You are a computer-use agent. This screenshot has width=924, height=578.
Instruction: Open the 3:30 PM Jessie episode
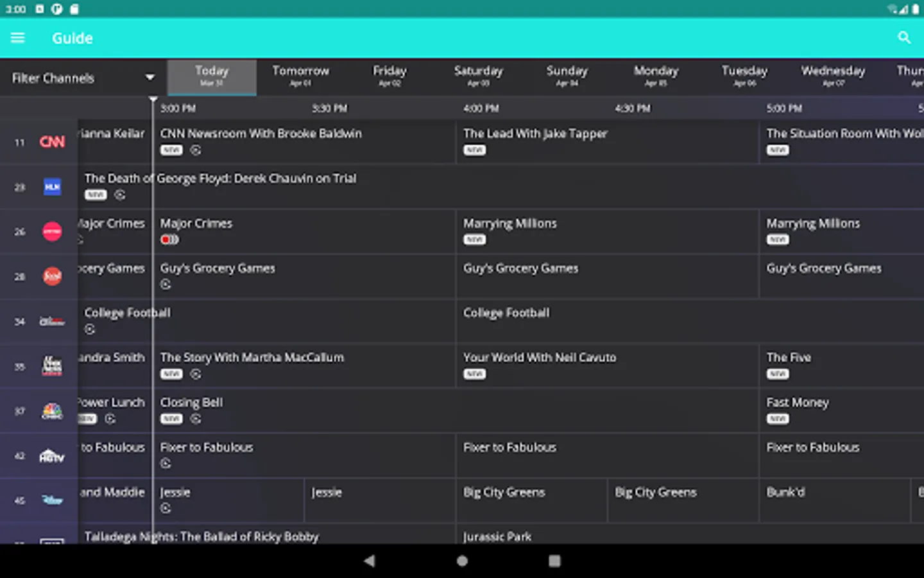click(x=380, y=500)
